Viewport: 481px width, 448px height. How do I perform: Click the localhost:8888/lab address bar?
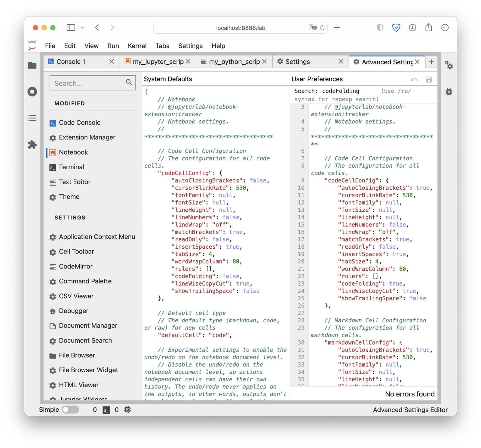point(240,28)
